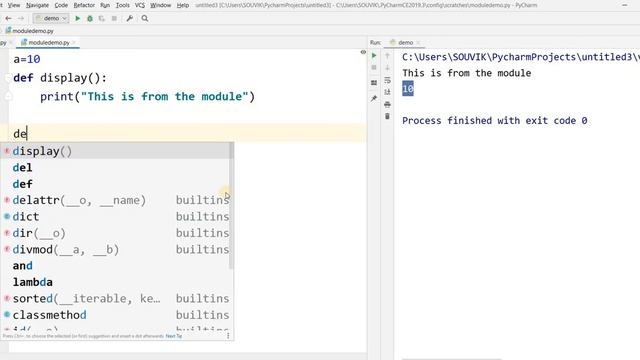Collapse the display() function fold marker
The height and width of the screenshot is (360, 640).
point(7,78)
